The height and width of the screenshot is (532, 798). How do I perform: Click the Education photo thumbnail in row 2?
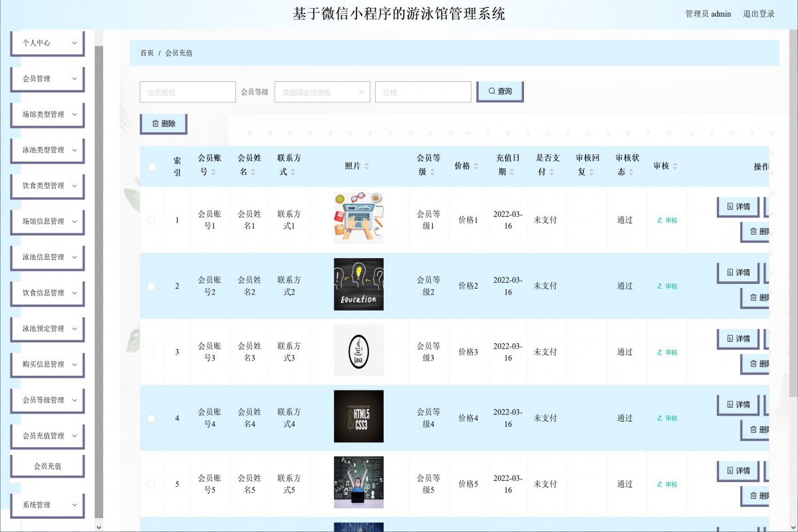(x=358, y=284)
